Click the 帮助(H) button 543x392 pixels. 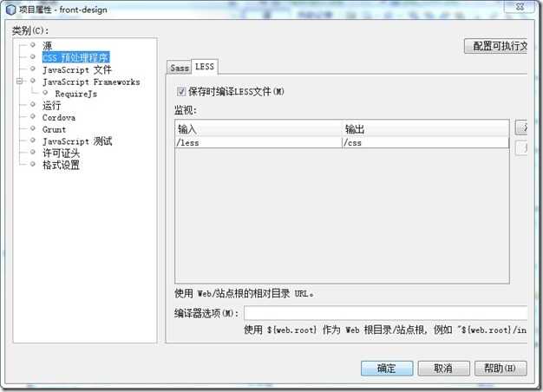[500, 369]
